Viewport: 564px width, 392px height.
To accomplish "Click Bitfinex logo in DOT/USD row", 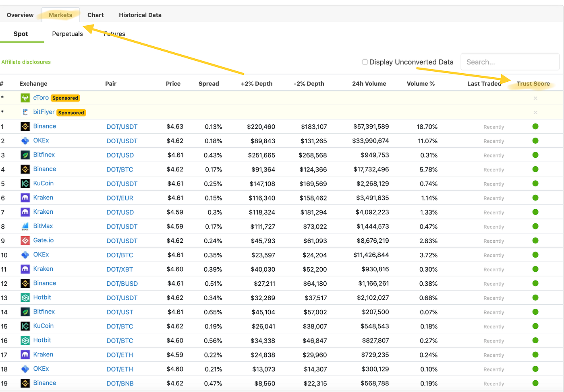I will coord(25,155).
